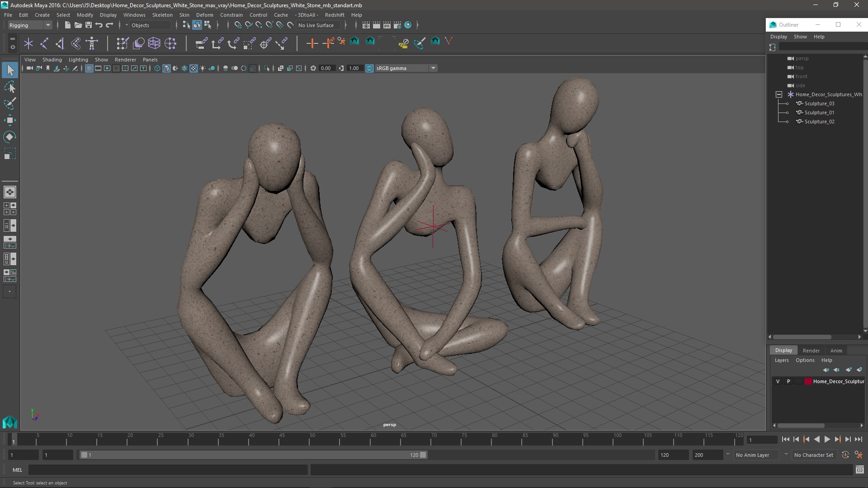Select Sculpture_02 in the Outliner
Image resolution: width=868 pixels, height=488 pixels.
[x=819, y=122]
